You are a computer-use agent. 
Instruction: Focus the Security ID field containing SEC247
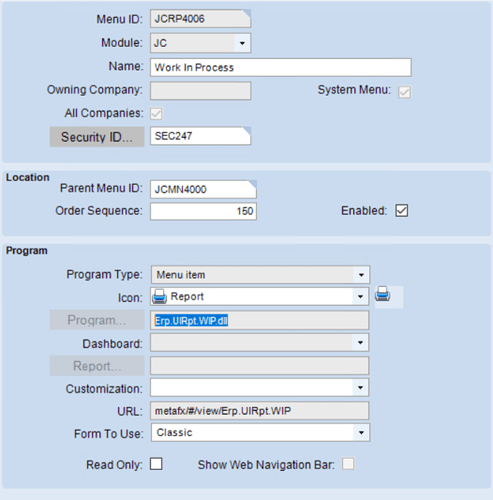tap(200, 136)
